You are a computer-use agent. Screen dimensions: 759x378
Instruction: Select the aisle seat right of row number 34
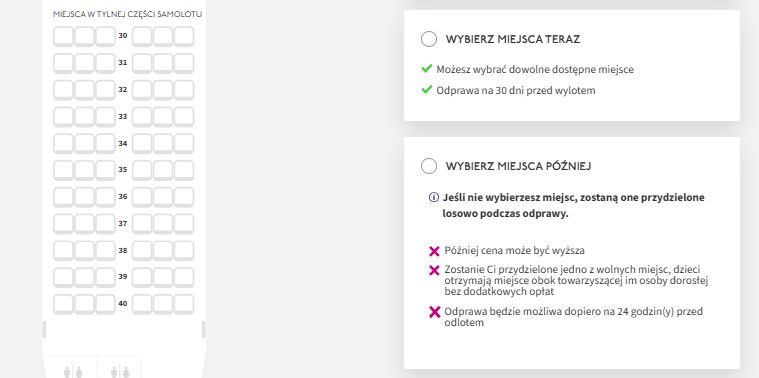[x=142, y=144]
